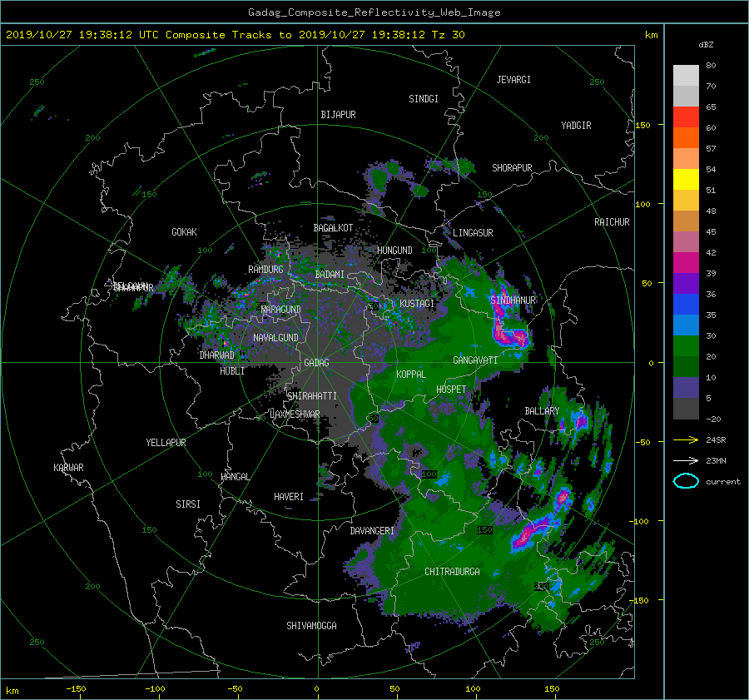This screenshot has width=749, height=700.
Task: Select the RAMDURG label
Action: pos(265,270)
